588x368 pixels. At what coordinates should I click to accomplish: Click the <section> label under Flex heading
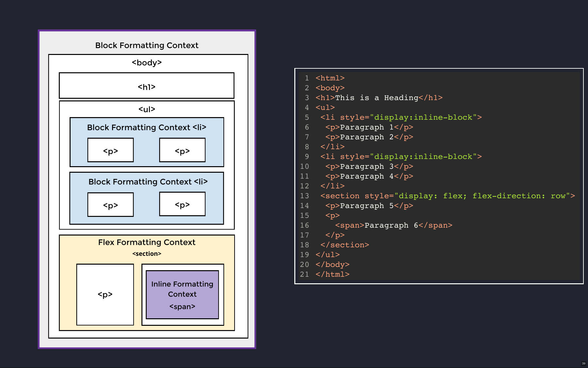[147, 254]
